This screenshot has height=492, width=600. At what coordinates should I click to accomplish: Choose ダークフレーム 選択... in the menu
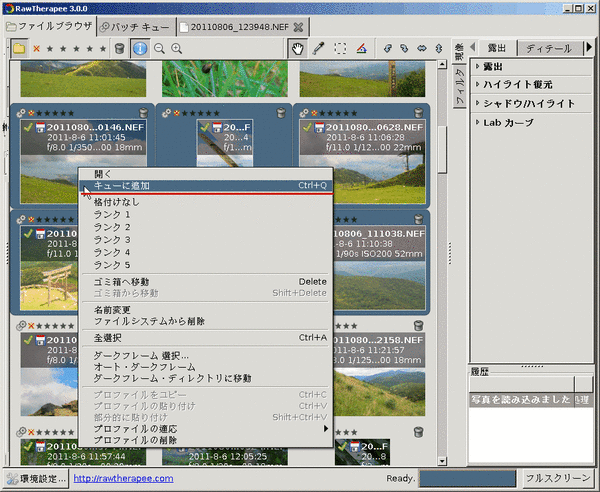[206, 355]
